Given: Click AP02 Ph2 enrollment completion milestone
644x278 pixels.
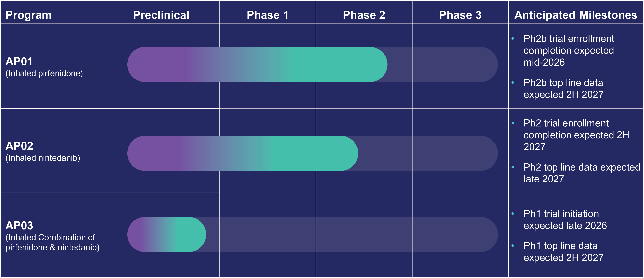Looking at the screenshot, I should [576, 135].
